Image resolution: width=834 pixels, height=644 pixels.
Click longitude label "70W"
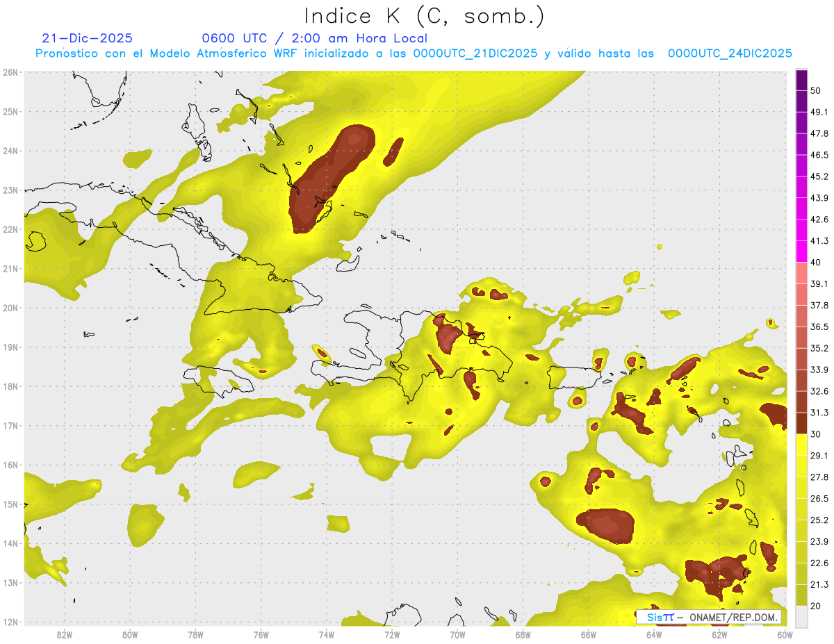click(457, 635)
